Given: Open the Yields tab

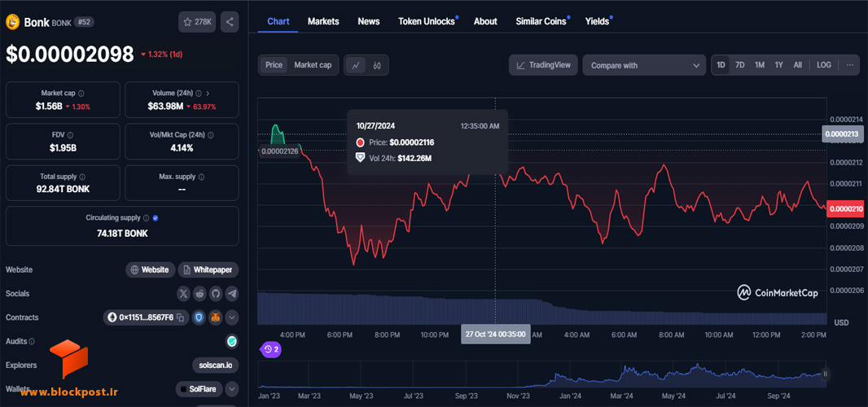Looking at the screenshot, I should (x=598, y=21).
